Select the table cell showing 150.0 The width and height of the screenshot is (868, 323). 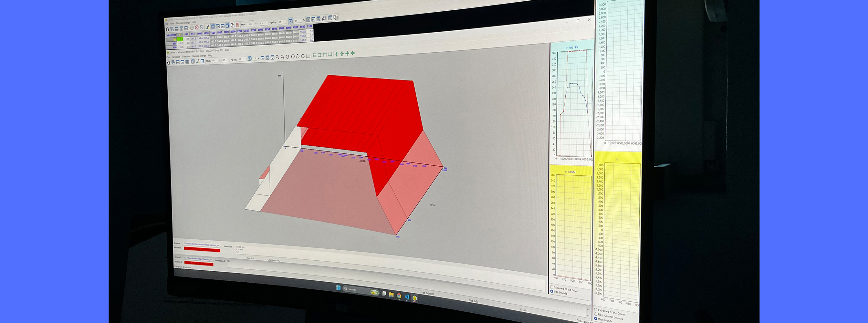[303, 32]
